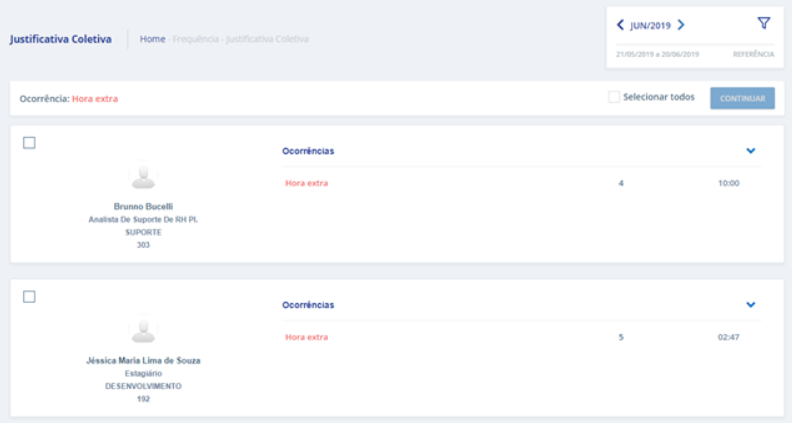Click Jéssica Maria Lima de Souza's avatar
Viewport: 792px width, 423px height.
tap(144, 330)
